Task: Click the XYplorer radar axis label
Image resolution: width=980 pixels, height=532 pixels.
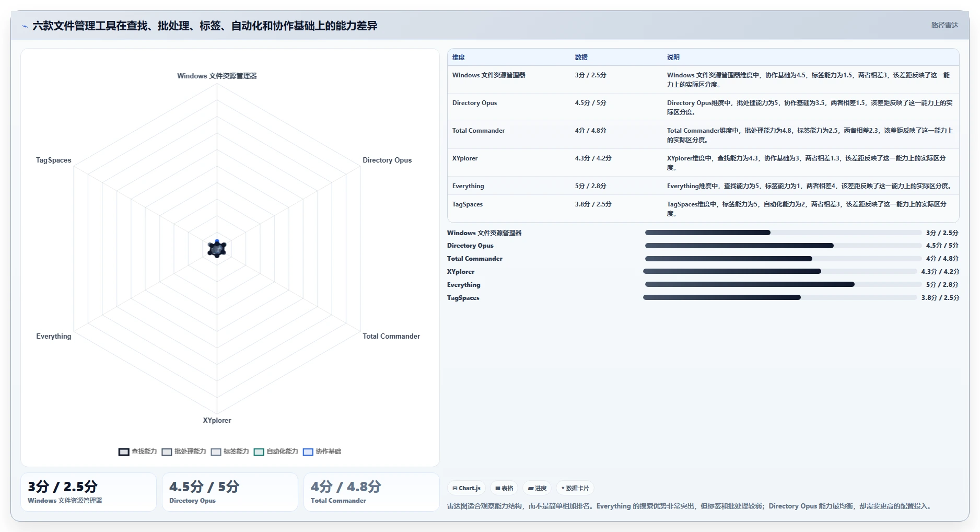Action: click(217, 421)
